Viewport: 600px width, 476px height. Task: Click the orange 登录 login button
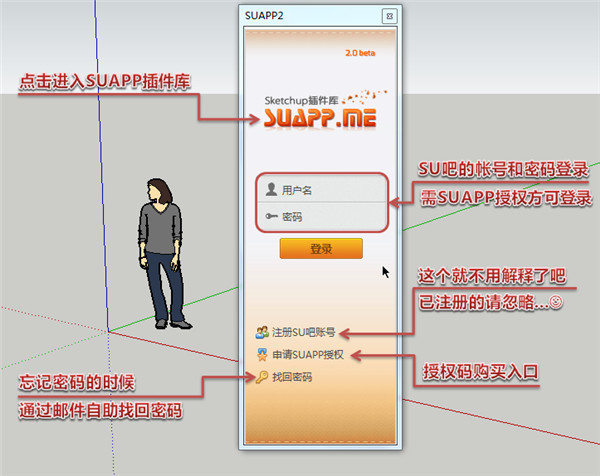click(x=321, y=249)
